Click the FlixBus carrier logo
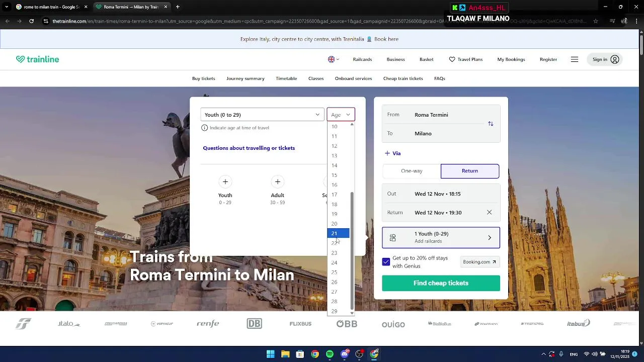644x362 pixels. coord(300,324)
